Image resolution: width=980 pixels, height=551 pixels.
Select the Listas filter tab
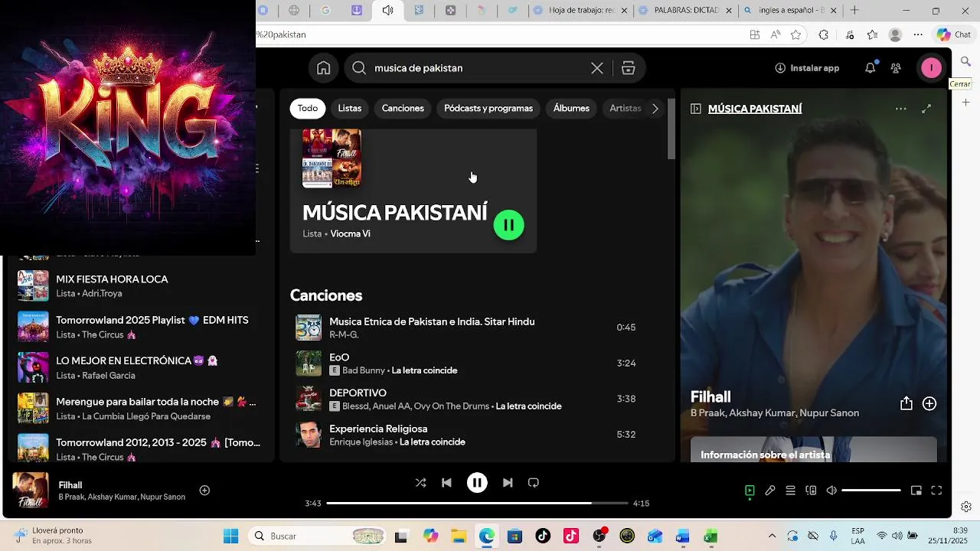tap(350, 109)
